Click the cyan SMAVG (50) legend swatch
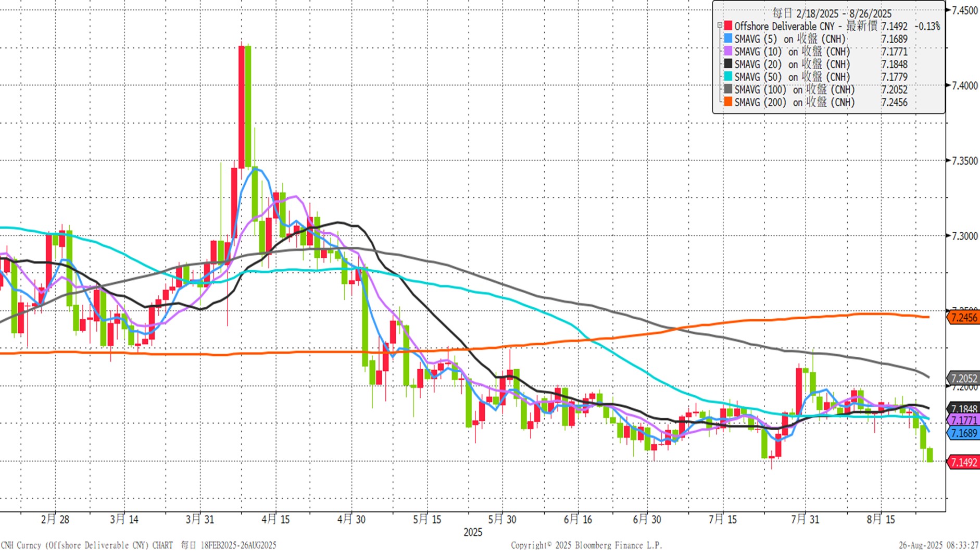 (x=728, y=77)
